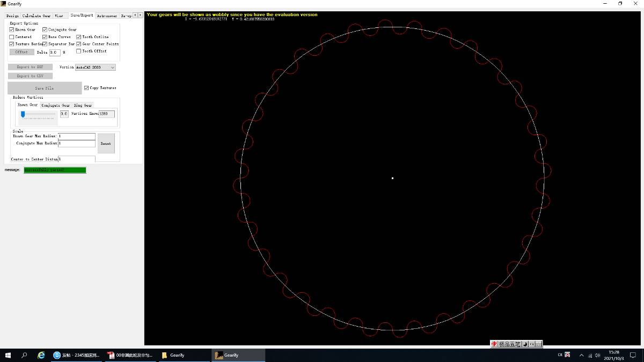Open Windows taskbar search

tap(24, 355)
